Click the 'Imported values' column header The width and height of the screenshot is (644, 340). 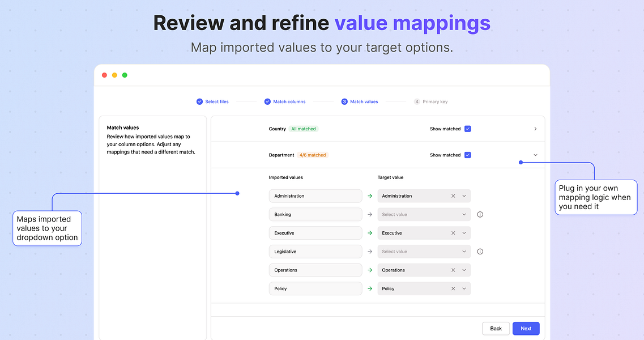pyautogui.click(x=286, y=177)
